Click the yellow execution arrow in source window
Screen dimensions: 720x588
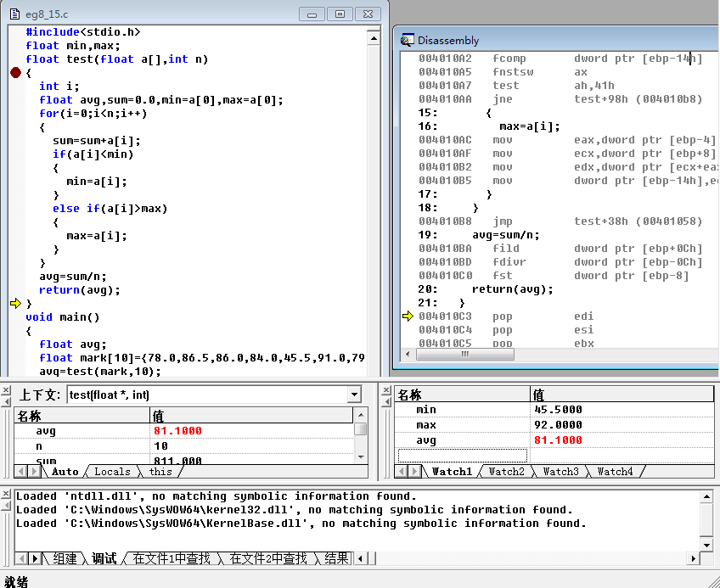pos(15,304)
